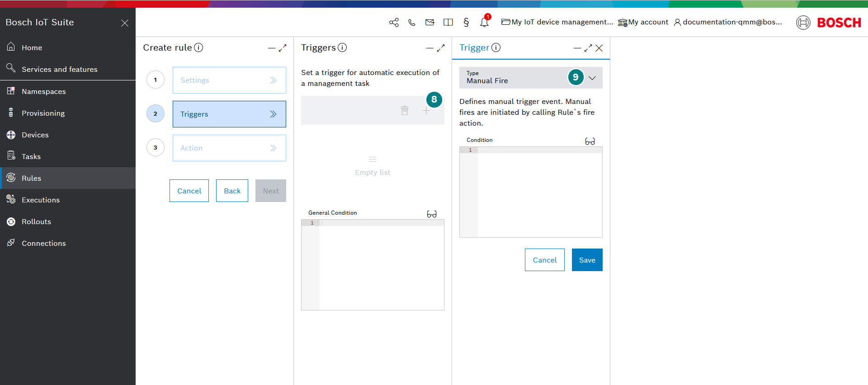Click the Rules icon in sidebar

[x=11, y=178]
